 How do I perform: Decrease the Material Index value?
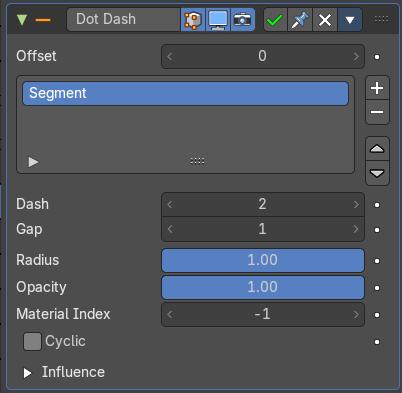[x=170, y=314]
